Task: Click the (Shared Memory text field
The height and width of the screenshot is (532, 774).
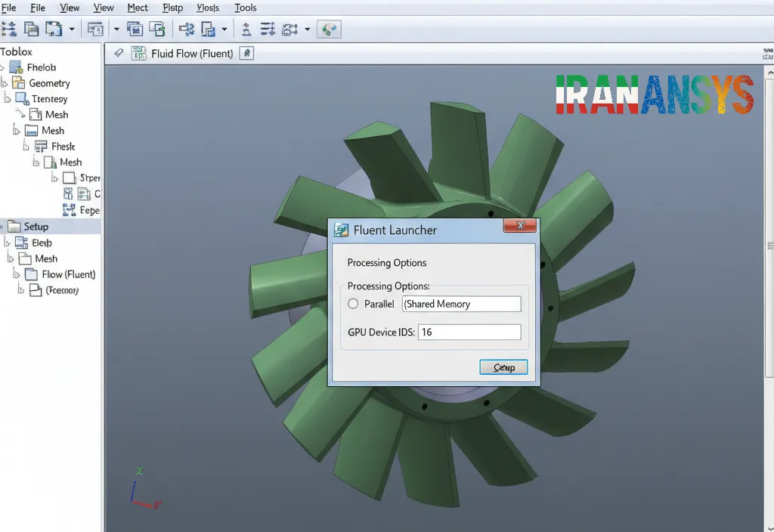Action: (x=462, y=304)
